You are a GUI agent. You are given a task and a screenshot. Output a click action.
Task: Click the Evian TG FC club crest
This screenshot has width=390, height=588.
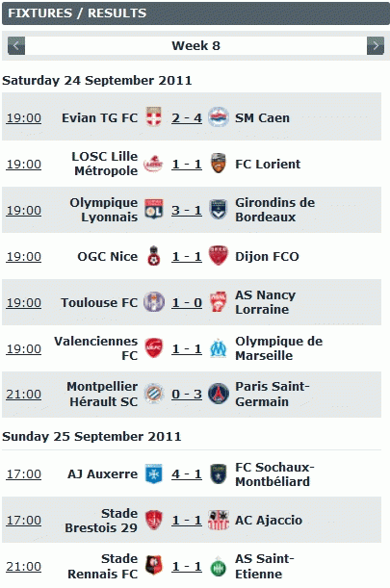(153, 116)
